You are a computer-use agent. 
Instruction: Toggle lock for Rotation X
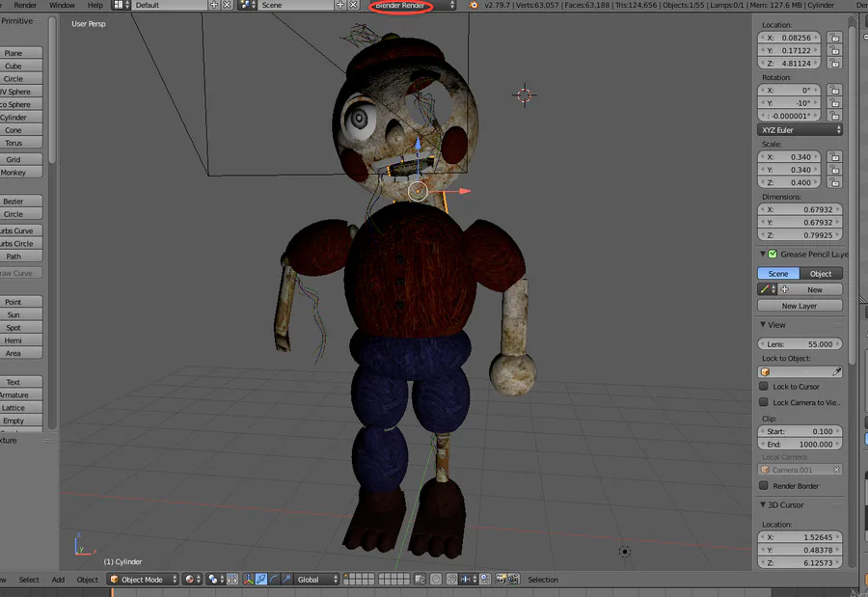pyautogui.click(x=834, y=91)
